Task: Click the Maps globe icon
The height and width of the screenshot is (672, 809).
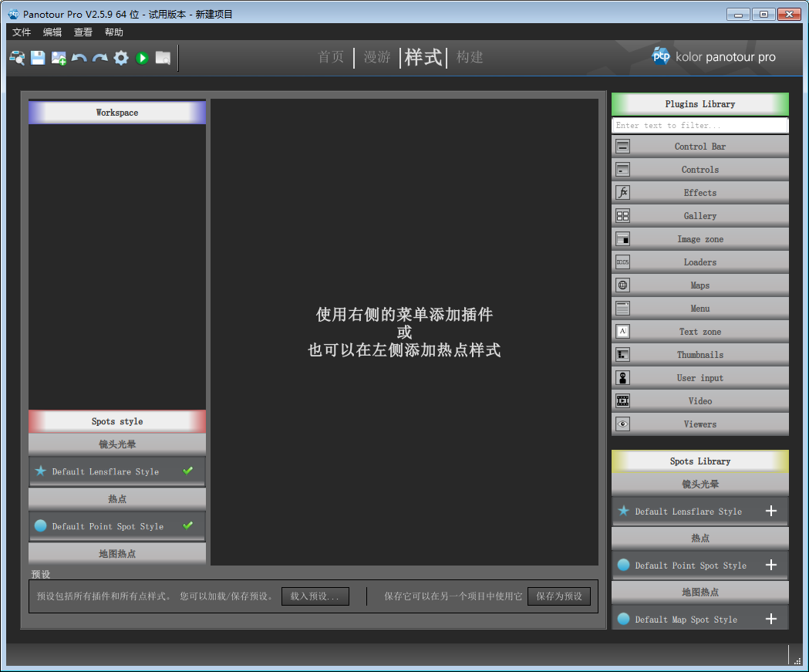Action: coord(622,285)
